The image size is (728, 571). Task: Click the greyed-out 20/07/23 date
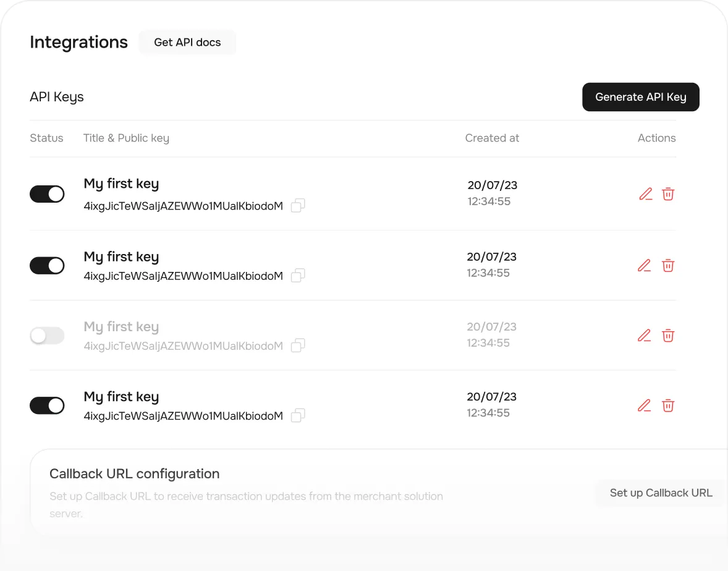pyautogui.click(x=492, y=327)
